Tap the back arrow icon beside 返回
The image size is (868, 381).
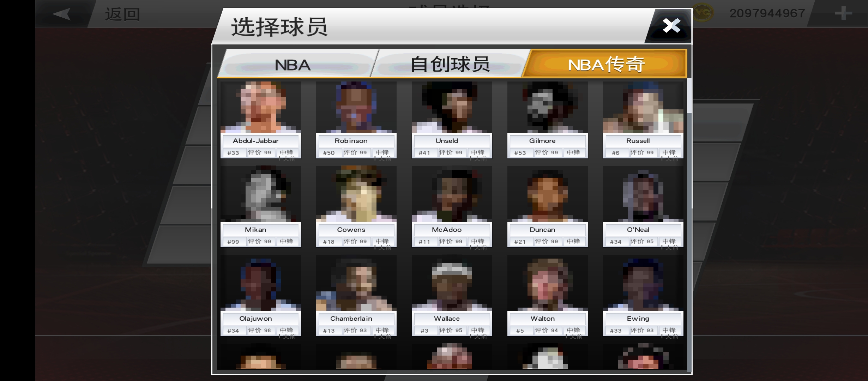(x=62, y=14)
